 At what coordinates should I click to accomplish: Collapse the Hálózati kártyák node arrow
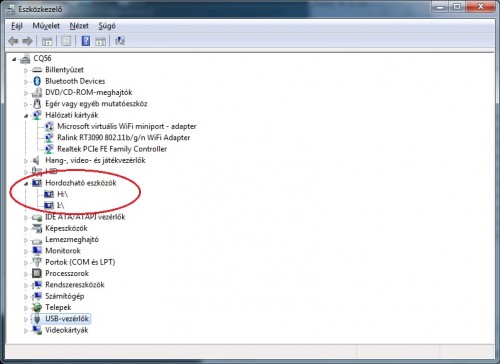point(26,116)
